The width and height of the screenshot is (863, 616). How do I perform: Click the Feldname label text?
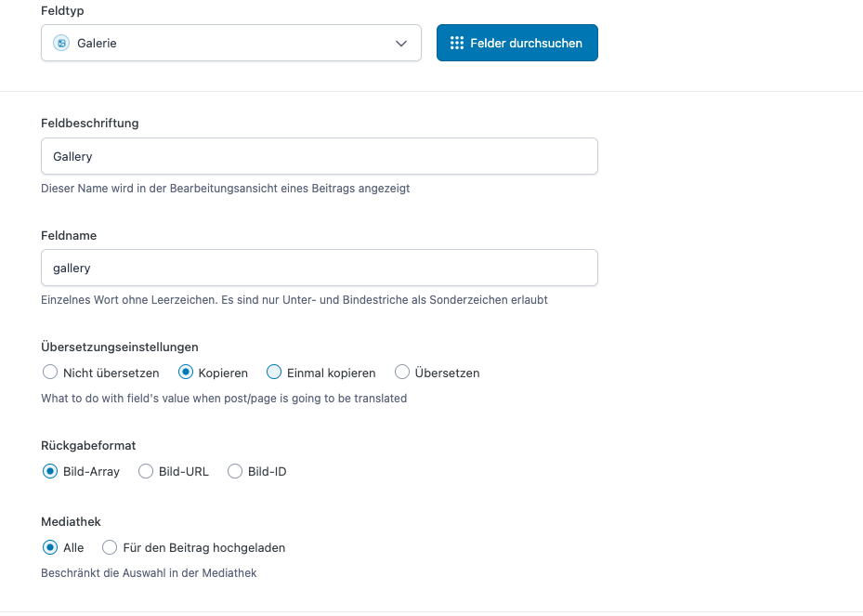(x=69, y=235)
